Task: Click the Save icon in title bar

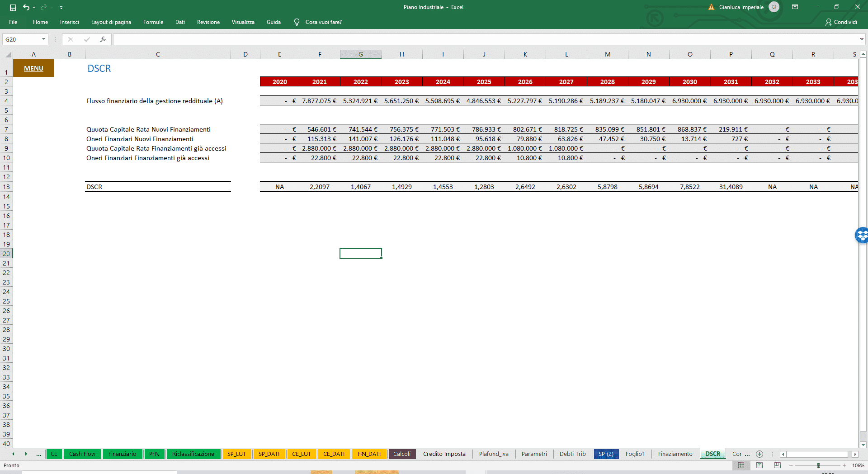Action: tap(13, 7)
